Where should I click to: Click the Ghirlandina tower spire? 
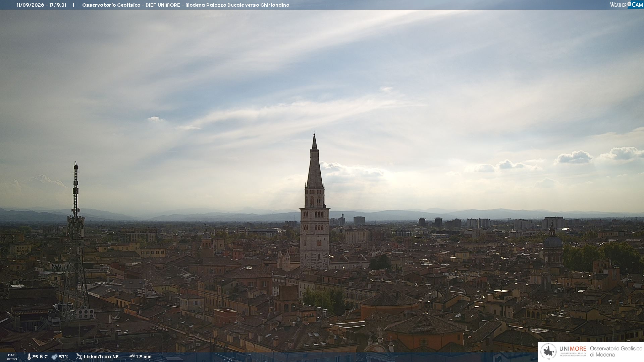(314, 161)
